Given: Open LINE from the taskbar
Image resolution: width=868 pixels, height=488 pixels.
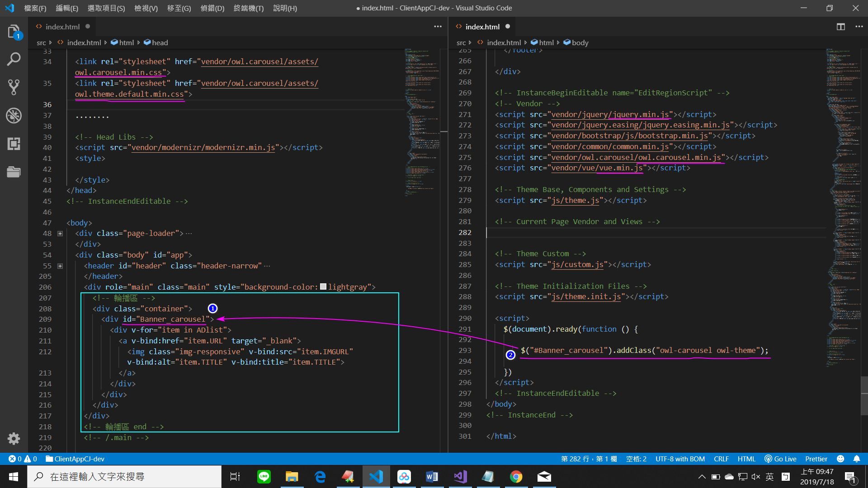Looking at the screenshot, I should 264,476.
